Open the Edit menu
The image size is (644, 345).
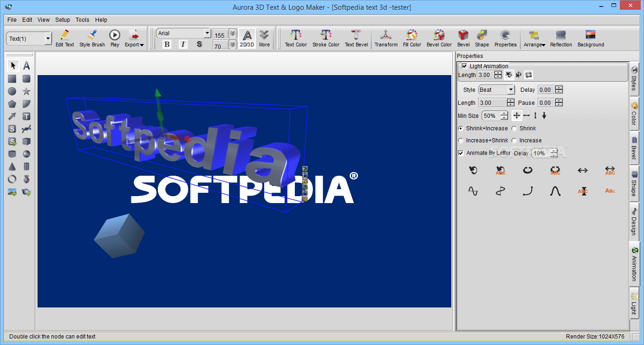click(x=27, y=20)
